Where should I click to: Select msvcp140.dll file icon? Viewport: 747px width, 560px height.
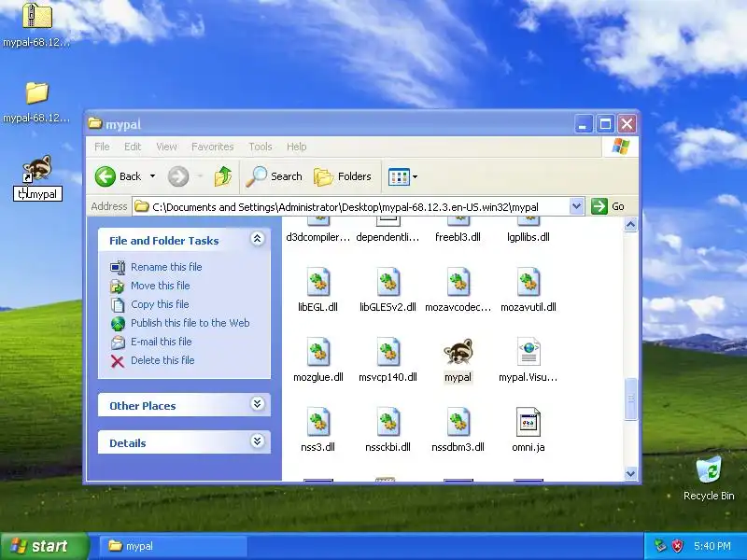click(x=388, y=352)
